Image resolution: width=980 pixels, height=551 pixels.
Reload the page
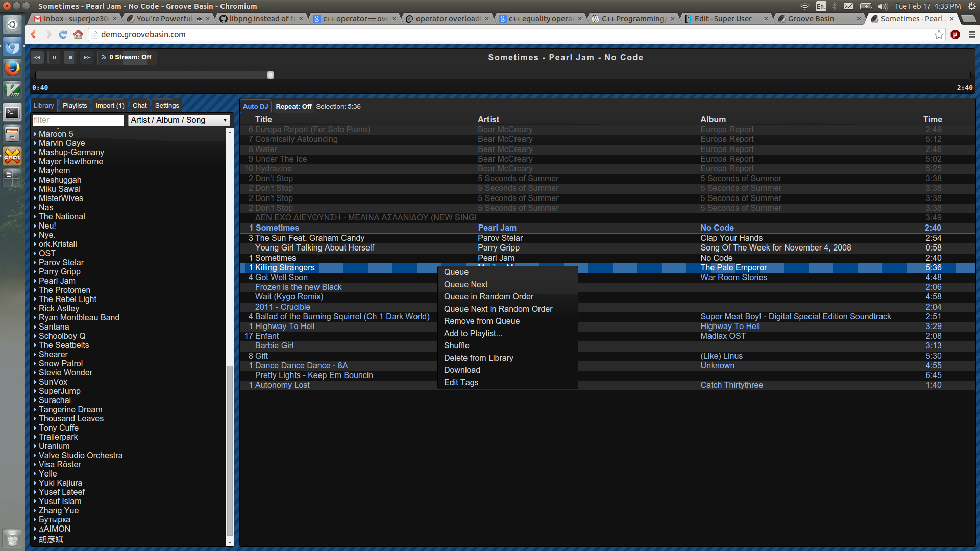(x=63, y=34)
